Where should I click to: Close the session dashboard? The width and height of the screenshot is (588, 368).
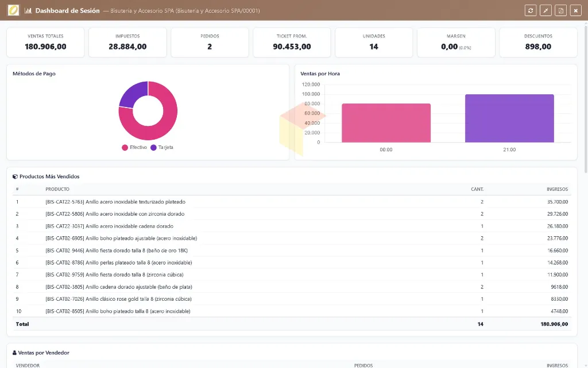pyautogui.click(x=575, y=10)
